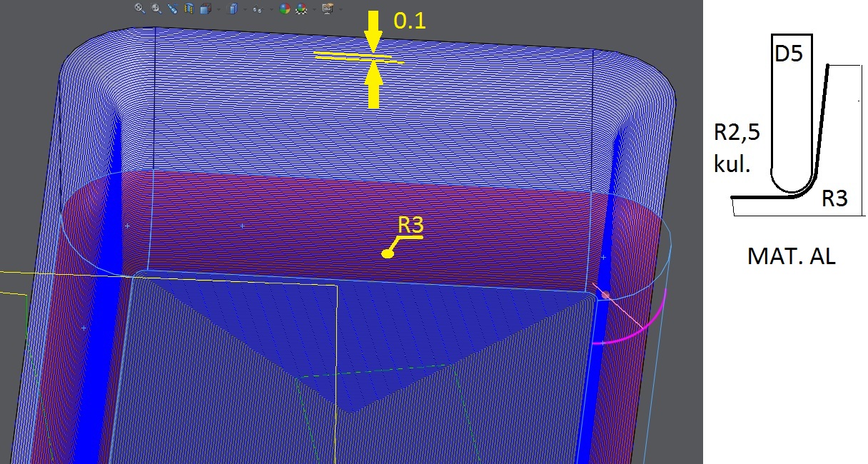Viewport: 868px width, 464px height.
Task: Select the Zoom to Area tool
Action: [x=156, y=9]
